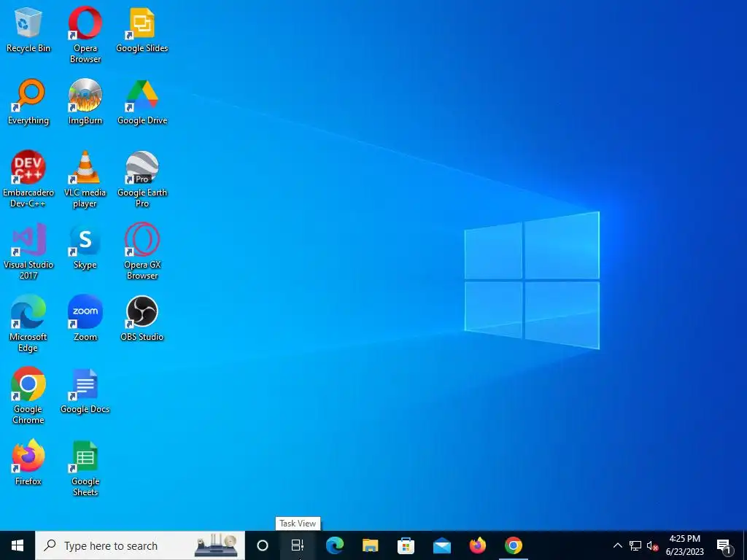Select the Skype desktop shortcut

85,246
